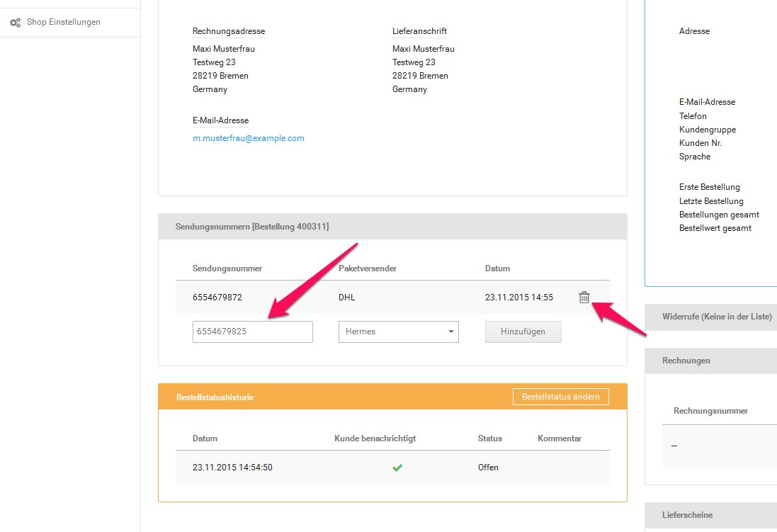The width and height of the screenshot is (777, 532).
Task: Click the Bestellstatushistorie panel title
Action: (x=215, y=397)
